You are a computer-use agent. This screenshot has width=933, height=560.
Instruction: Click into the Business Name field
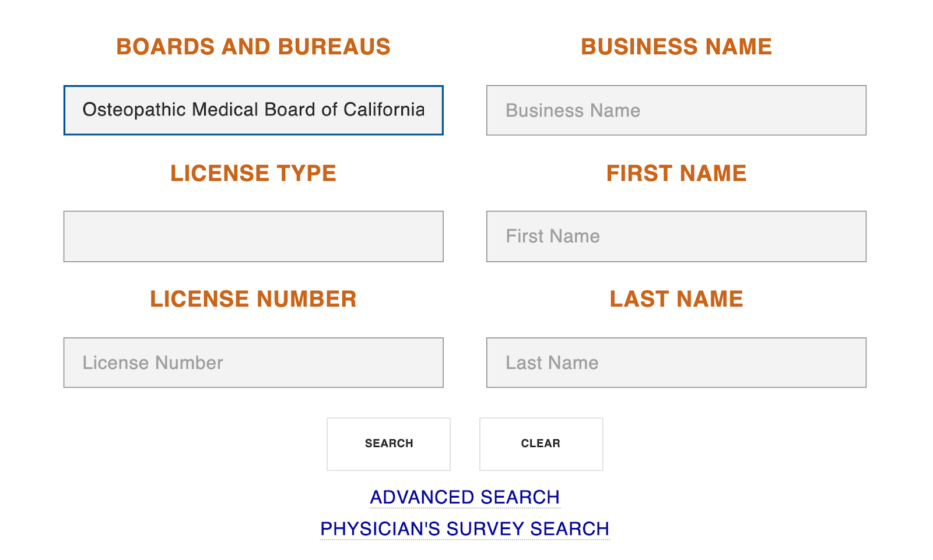click(x=676, y=110)
